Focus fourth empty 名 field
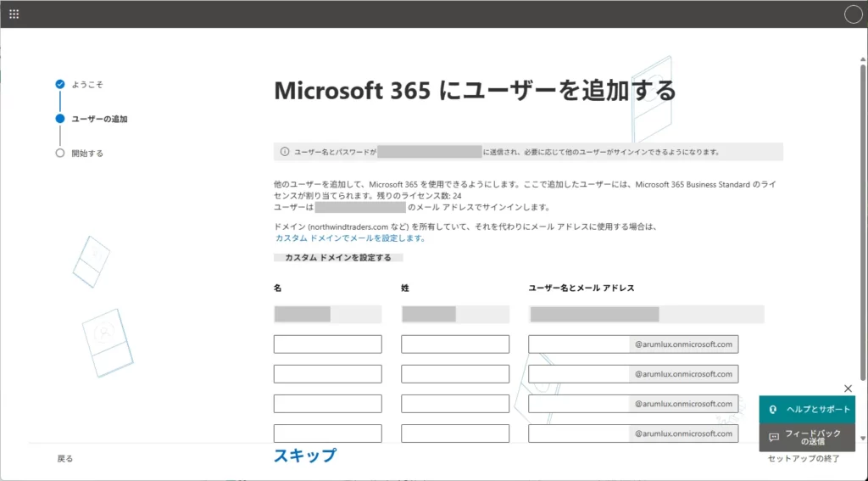 pyautogui.click(x=328, y=433)
